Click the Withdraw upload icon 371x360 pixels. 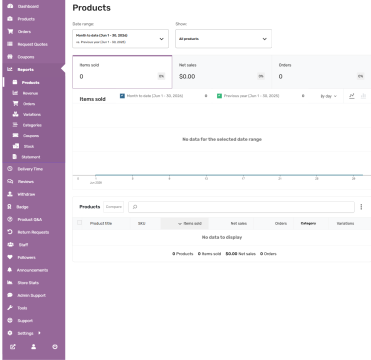click(10, 194)
